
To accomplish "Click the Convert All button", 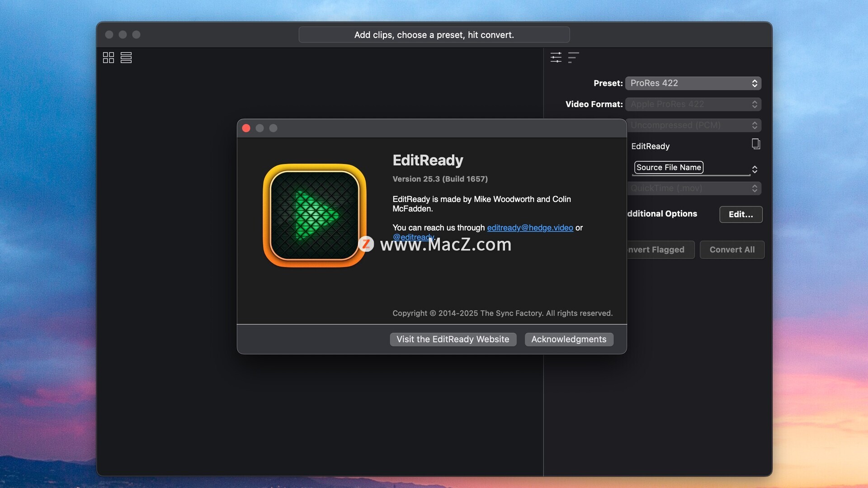I will [732, 249].
